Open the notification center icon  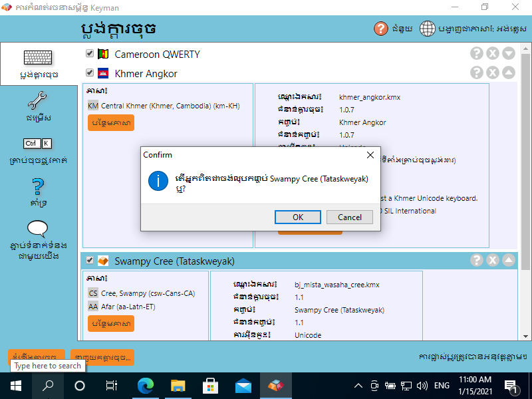pos(511,386)
